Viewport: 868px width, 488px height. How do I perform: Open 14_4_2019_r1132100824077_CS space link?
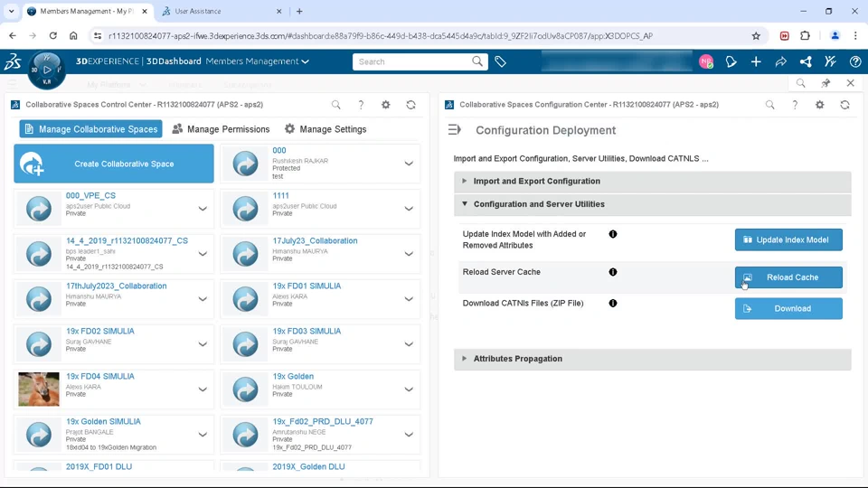click(x=127, y=240)
